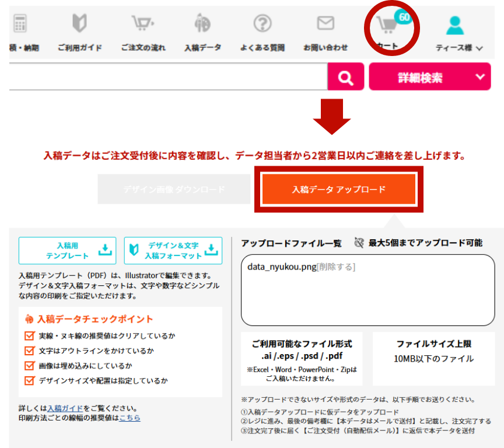Click the お問い合わせ envelope icon
Screen dimensions: 504x448
(325, 24)
